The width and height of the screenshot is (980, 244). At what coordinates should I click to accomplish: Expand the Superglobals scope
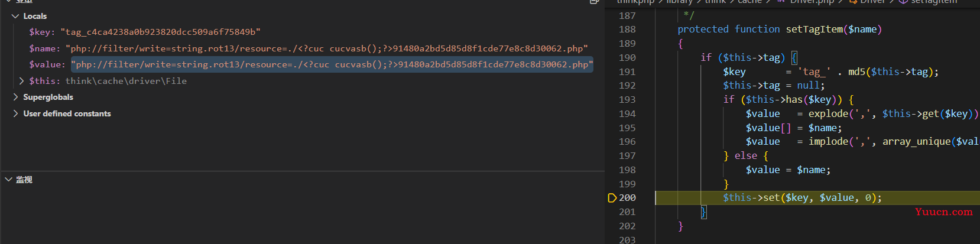(x=15, y=97)
